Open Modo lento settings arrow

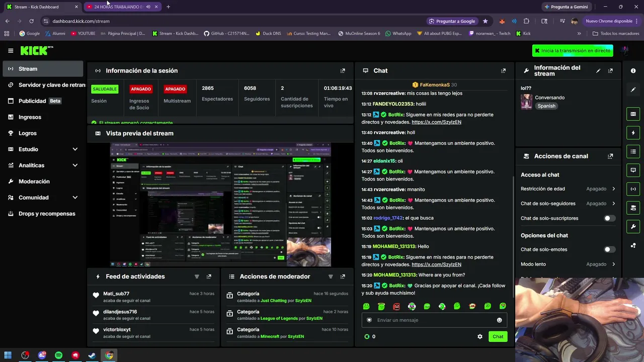coord(613,264)
